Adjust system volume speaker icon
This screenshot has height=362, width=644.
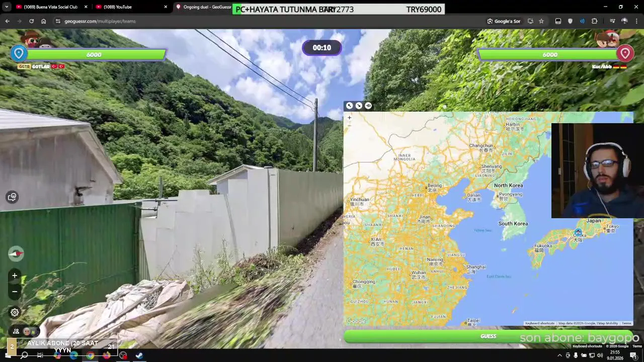tap(600, 355)
